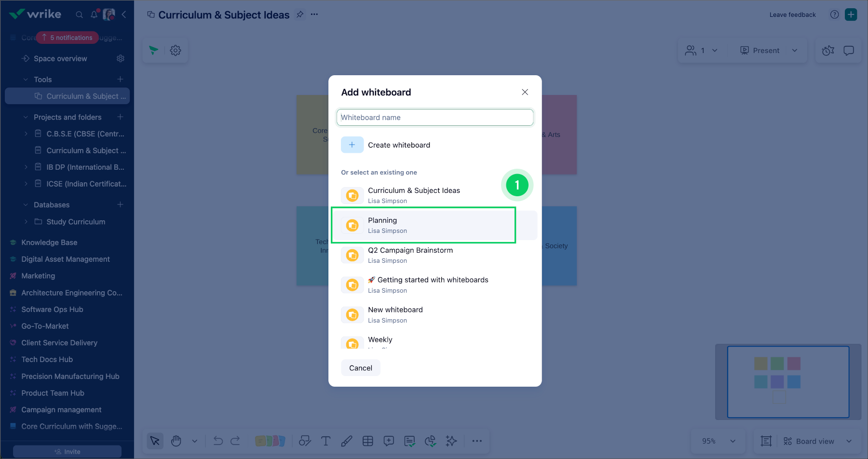Choose the Select cursor tool
868x459 pixels.
pos(155,441)
